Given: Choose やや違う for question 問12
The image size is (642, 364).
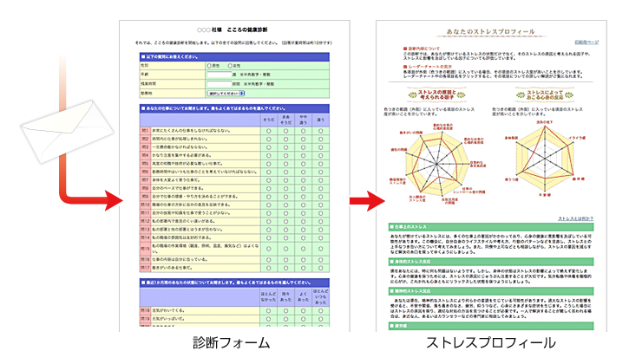Looking at the screenshot, I should (x=303, y=221).
